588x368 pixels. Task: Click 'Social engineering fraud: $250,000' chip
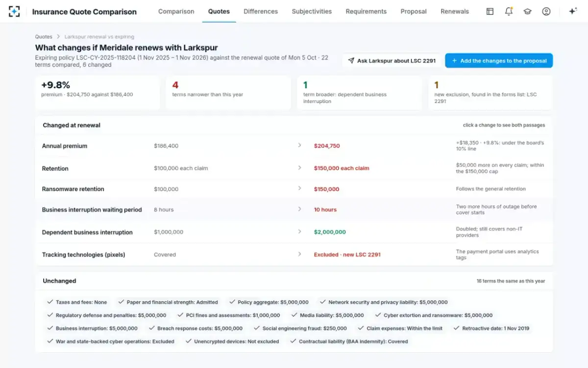pos(300,328)
